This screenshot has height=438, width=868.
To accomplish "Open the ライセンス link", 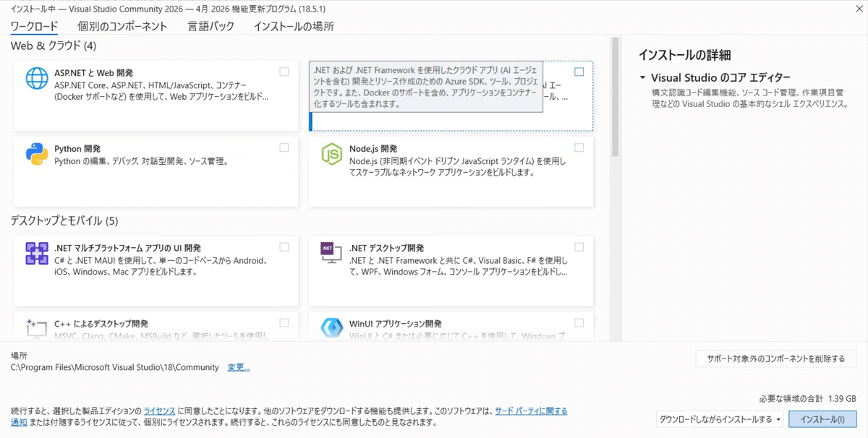I will (x=159, y=411).
